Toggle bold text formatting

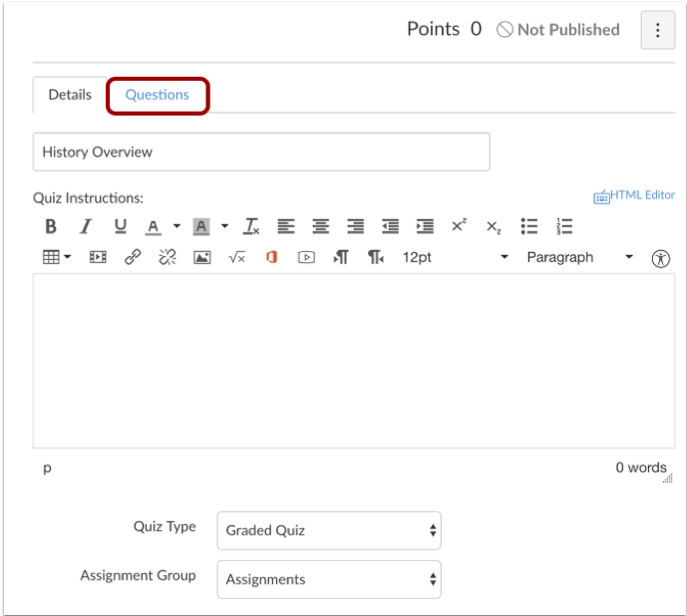(x=51, y=226)
